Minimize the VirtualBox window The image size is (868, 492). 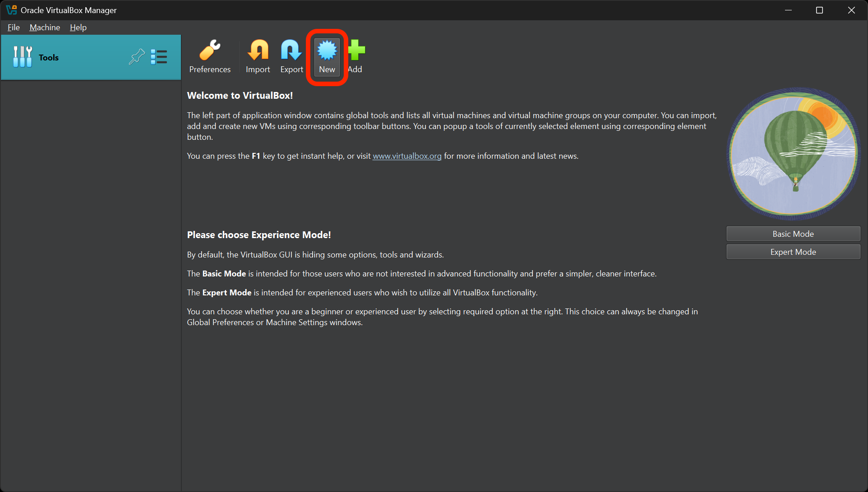788,10
